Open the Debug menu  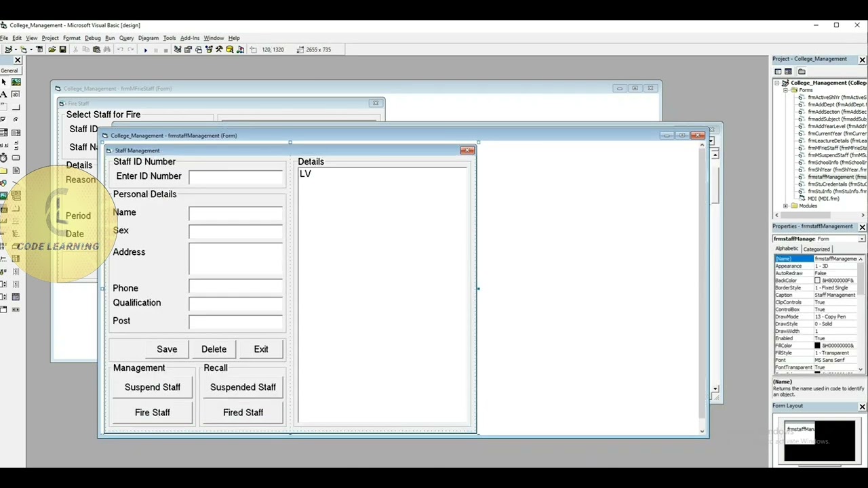[93, 38]
